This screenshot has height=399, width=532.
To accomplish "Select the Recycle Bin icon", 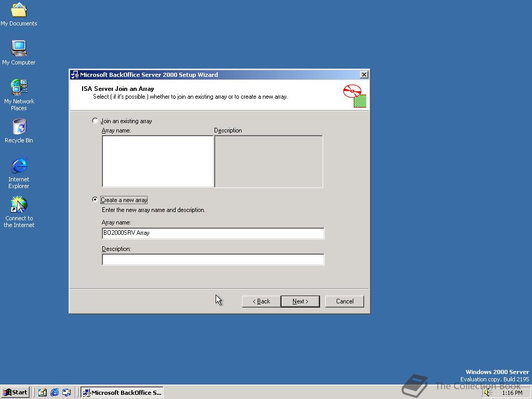I will (19, 131).
